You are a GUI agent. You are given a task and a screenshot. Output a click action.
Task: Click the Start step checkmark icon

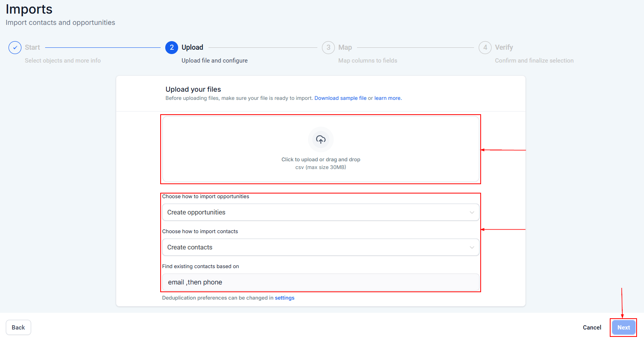[x=15, y=47]
